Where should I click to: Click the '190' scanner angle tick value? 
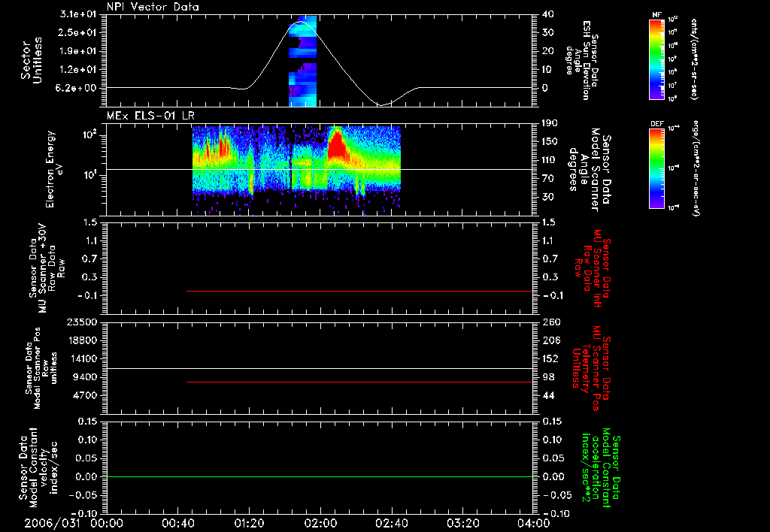[550, 123]
